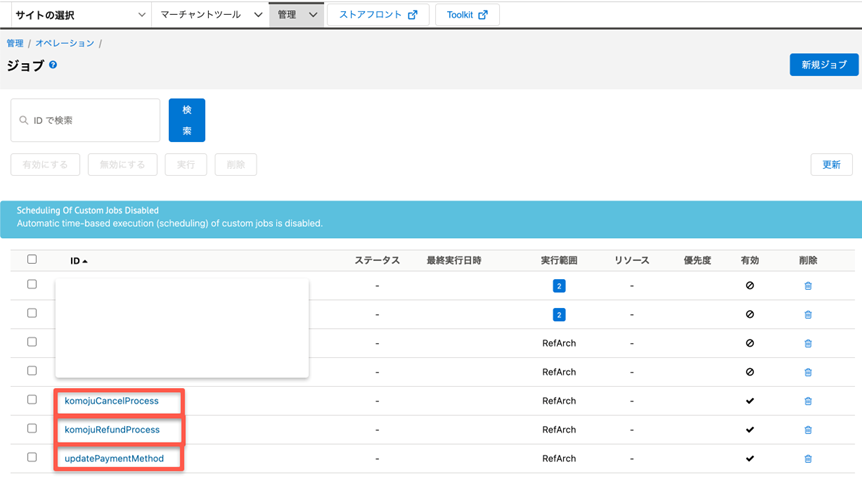Click the help question mark beside ジョブ
Image resolution: width=862 pixels, height=481 pixels.
[53, 65]
